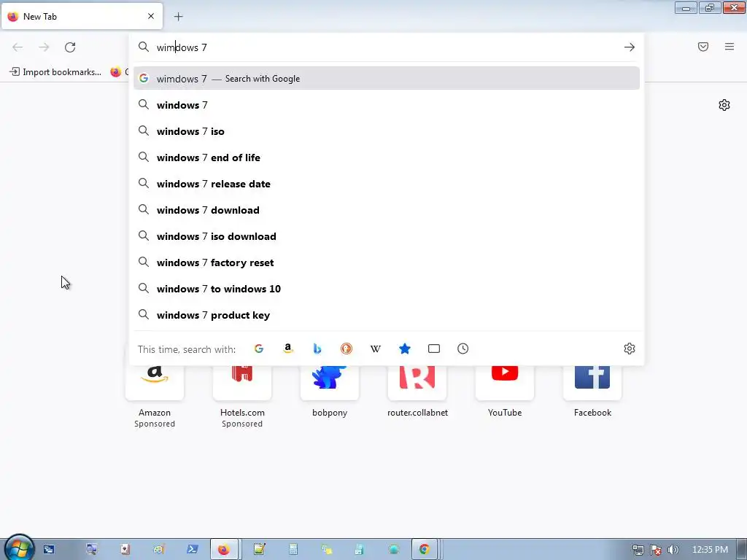Select suggestion 'windows 7 factory reset'
747x560 pixels.
coord(387,262)
